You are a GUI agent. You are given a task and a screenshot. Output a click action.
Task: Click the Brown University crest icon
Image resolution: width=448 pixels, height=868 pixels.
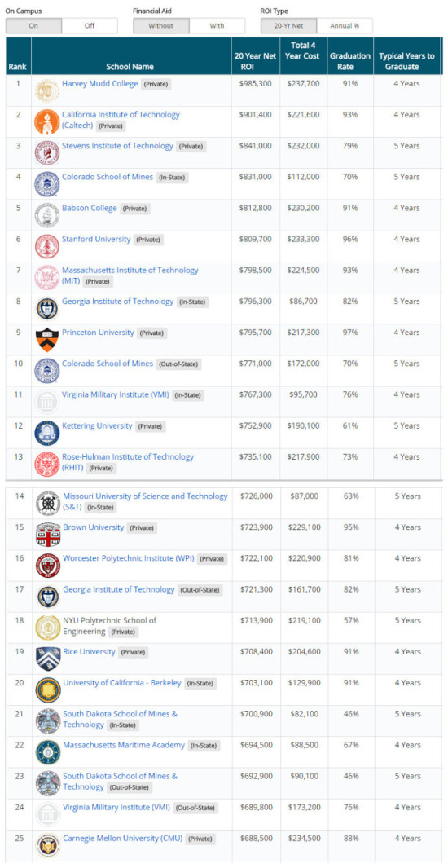coord(48,534)
